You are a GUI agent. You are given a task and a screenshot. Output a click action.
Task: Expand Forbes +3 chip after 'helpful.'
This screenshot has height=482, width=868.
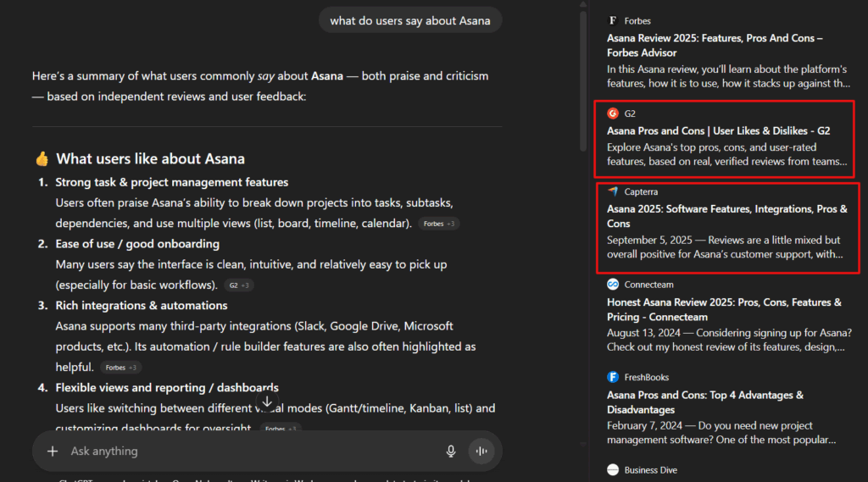pos(121,368)
